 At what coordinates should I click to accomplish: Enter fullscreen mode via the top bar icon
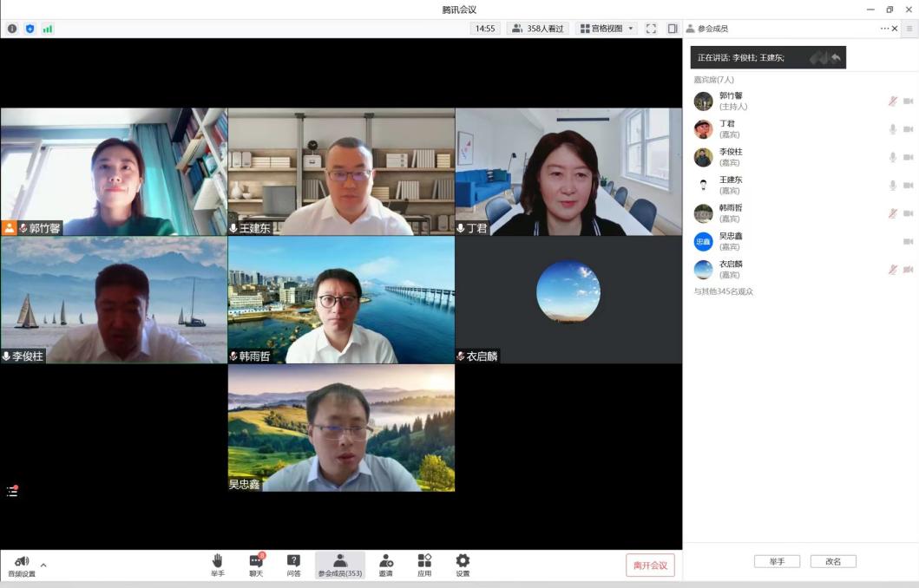point(651,29)
